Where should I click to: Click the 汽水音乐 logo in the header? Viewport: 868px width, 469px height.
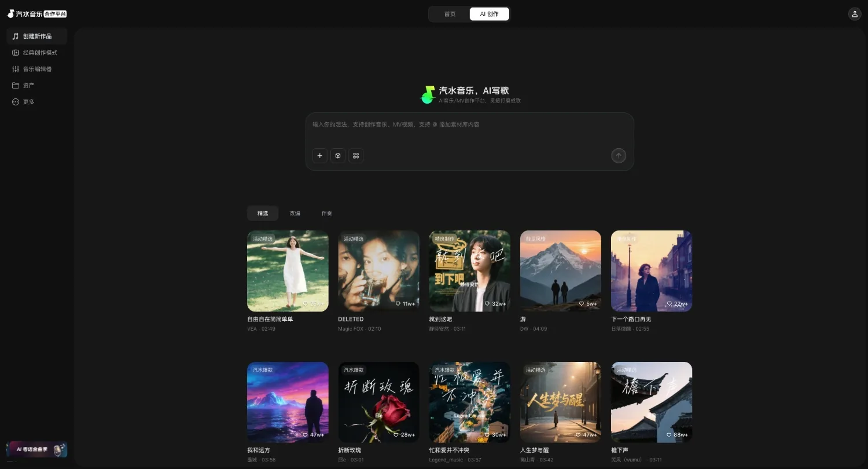coord(37,14)
